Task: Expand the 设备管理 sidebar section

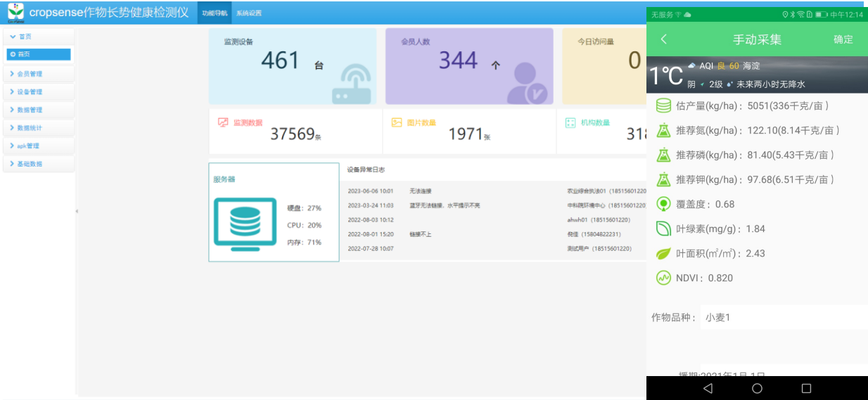Action: pos(39,92)
